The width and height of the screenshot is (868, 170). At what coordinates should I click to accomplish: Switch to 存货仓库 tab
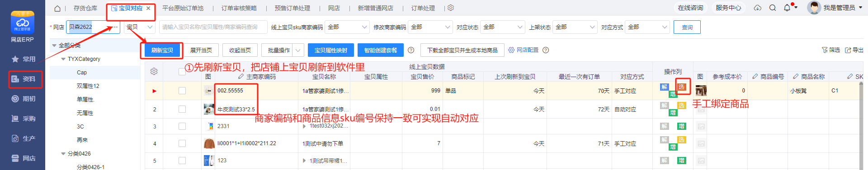(85, 8)
